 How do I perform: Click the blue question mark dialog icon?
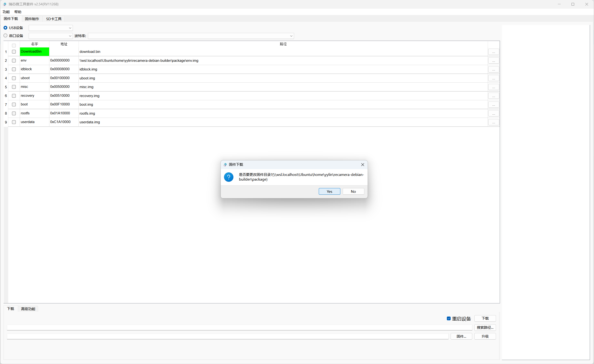pos(228,177)
